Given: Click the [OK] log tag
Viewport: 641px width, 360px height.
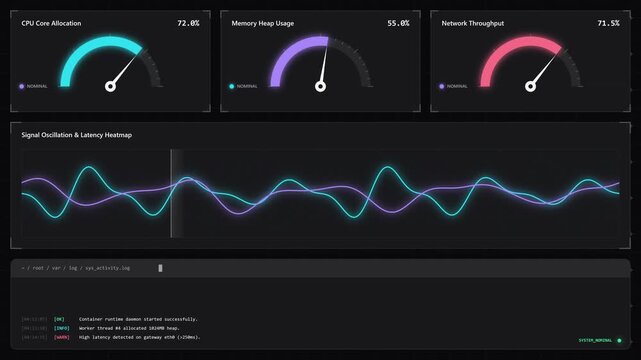Looking at the screenshot, I should 59,319.
